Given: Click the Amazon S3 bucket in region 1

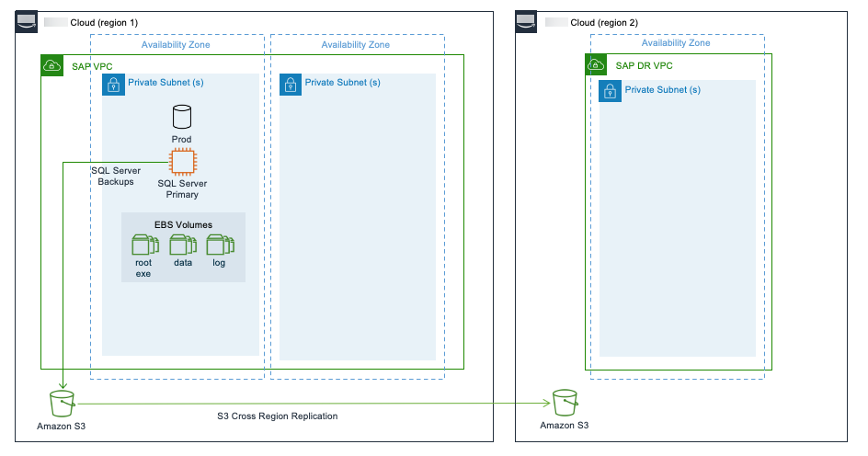Looking at the screenshot, I should [63, 403].
